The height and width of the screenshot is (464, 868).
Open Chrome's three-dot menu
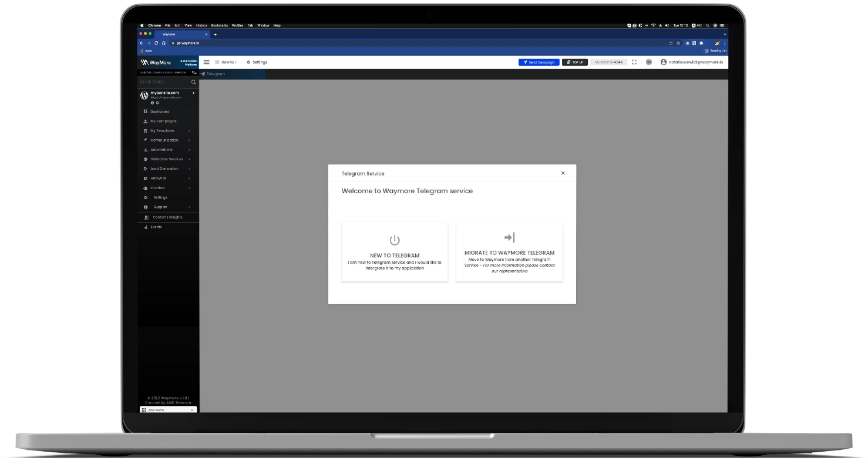(x=725, y=43)
